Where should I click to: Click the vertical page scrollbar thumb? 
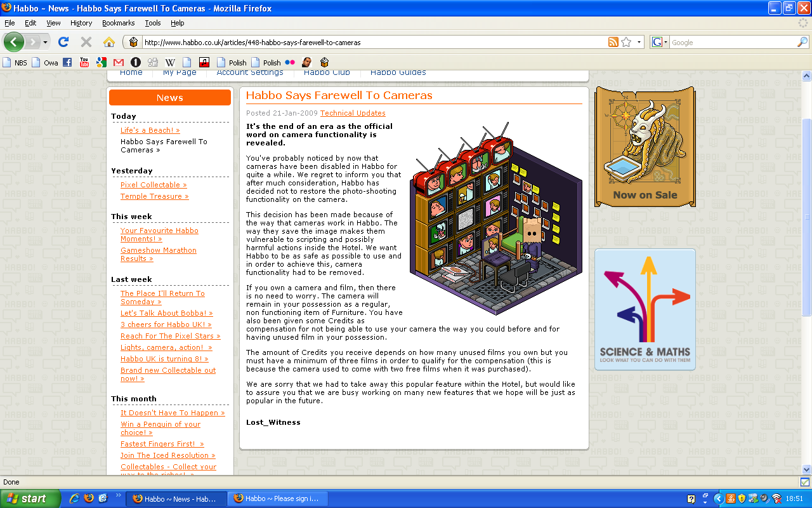[806, 217]
